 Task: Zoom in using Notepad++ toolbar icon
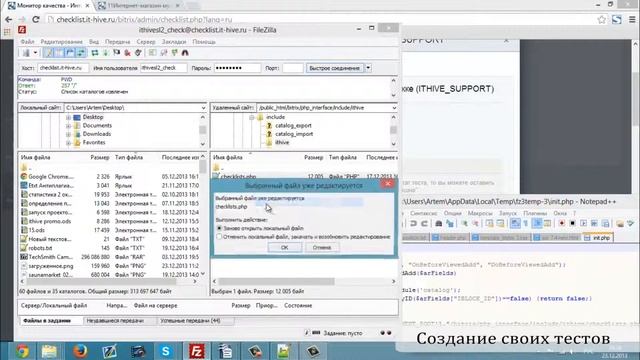(464, 223)
